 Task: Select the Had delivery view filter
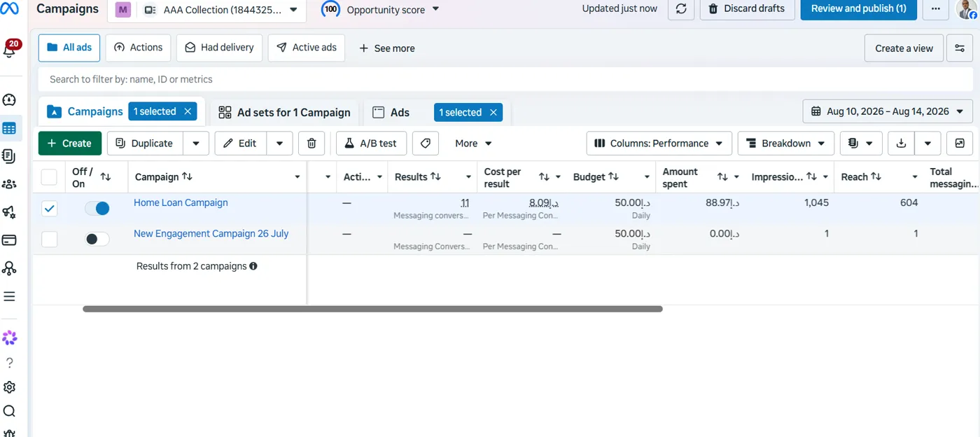(219, 48)
